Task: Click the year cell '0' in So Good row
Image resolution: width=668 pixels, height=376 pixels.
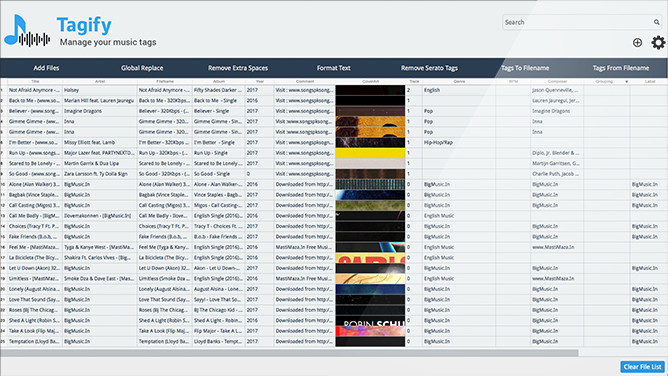Action: pos(259,174)
